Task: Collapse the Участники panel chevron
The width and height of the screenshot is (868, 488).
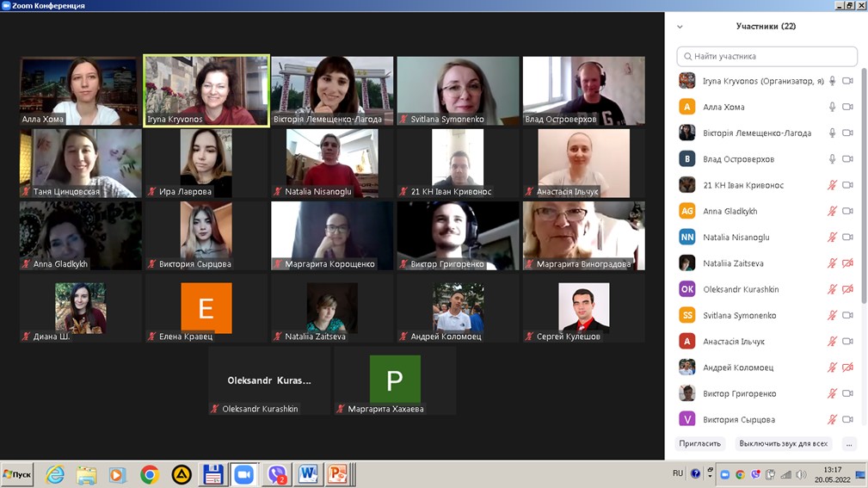Action: click(680, 27)
